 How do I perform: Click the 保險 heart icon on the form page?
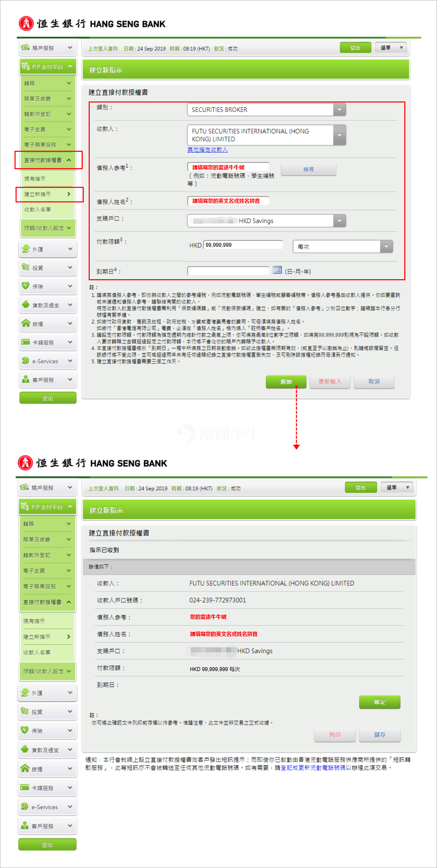(x=26, y=286)
